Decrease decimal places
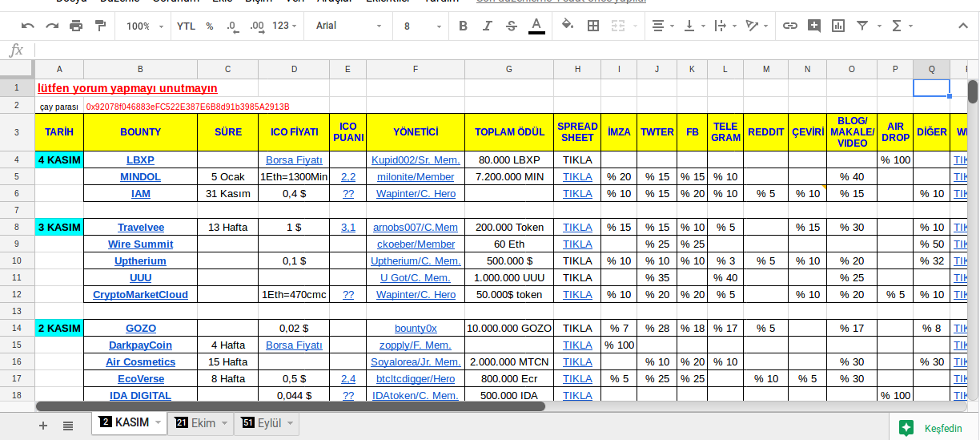 click(x=232, y=26)
